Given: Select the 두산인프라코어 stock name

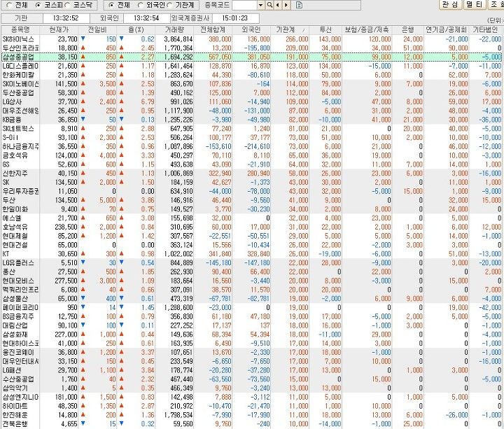Looking at the screenshot, I should (x=20, y=48).
